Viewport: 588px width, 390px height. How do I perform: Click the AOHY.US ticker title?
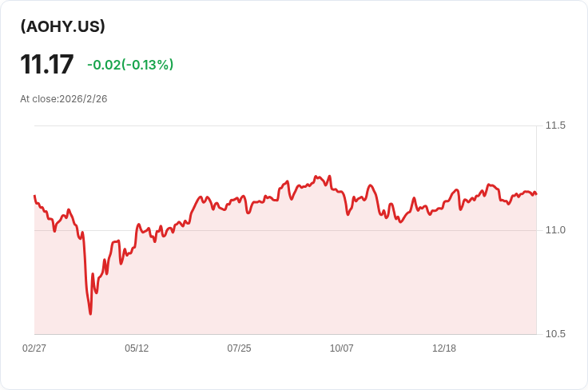[63, 26]
